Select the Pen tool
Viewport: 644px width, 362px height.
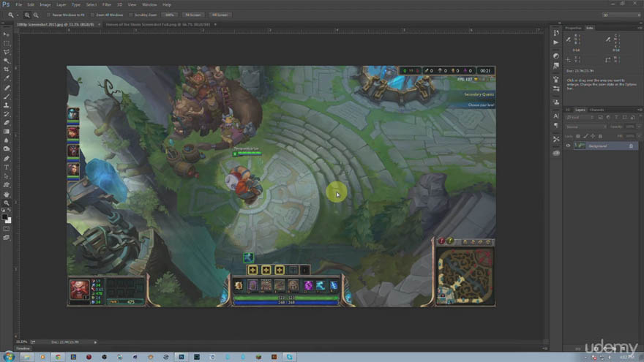[6, 159]
